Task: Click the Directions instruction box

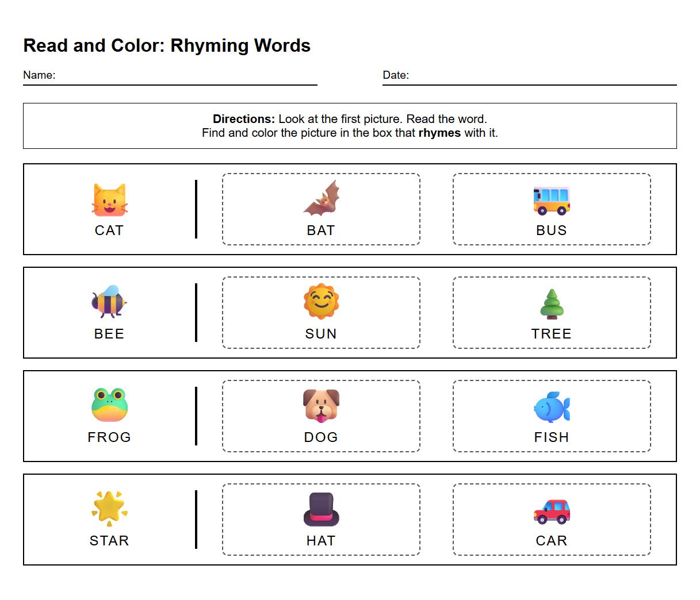Action: [350, 125]
